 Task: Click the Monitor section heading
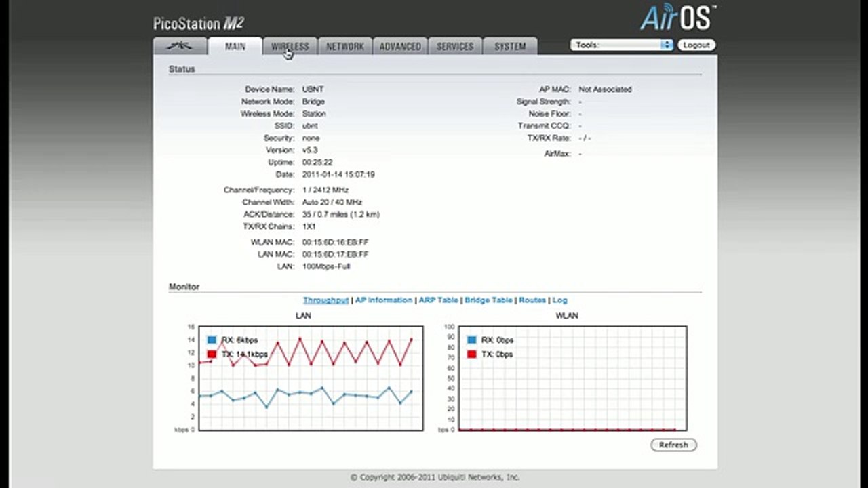[184, 287]
